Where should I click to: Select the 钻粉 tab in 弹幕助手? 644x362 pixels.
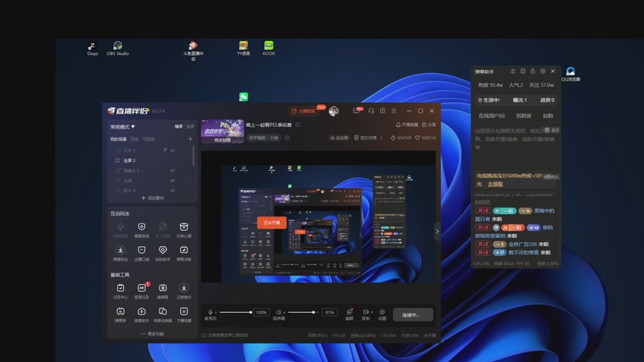coord(548,116)
